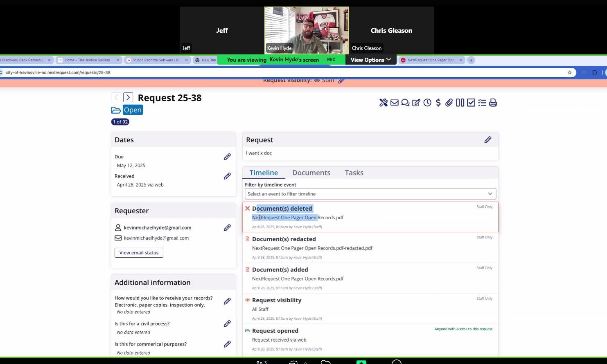Click the Open status badge
Image resolution: width=607 pixels, height=364 pixels.
(133, 110)
